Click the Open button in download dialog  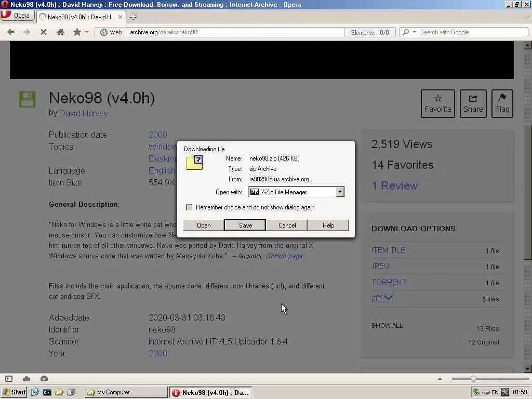pos(204,225)
